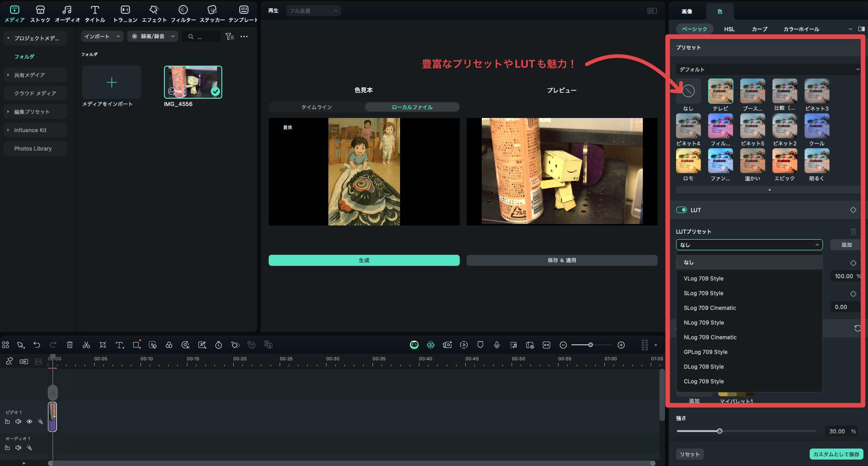Open the エフェクト tab
Screen dimensions: 868x466
point(154,14)
